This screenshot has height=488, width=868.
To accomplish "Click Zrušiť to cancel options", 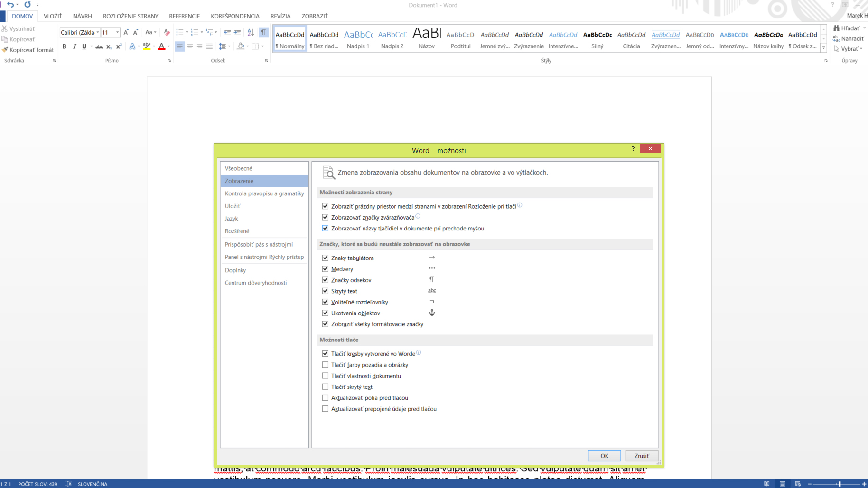I will pyautogui.click(x=642, y=456).
